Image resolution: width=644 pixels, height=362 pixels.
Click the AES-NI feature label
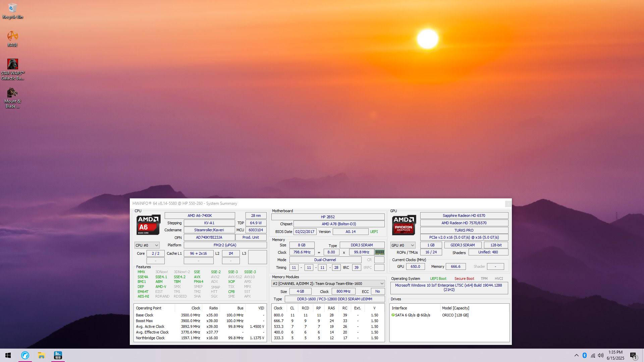[x=143, y=296]
